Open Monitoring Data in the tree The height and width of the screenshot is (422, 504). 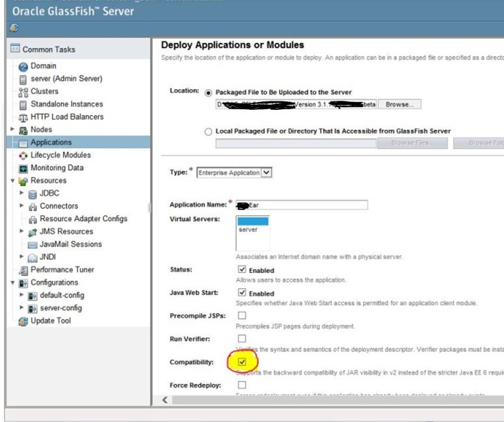[x=57, y=168]
